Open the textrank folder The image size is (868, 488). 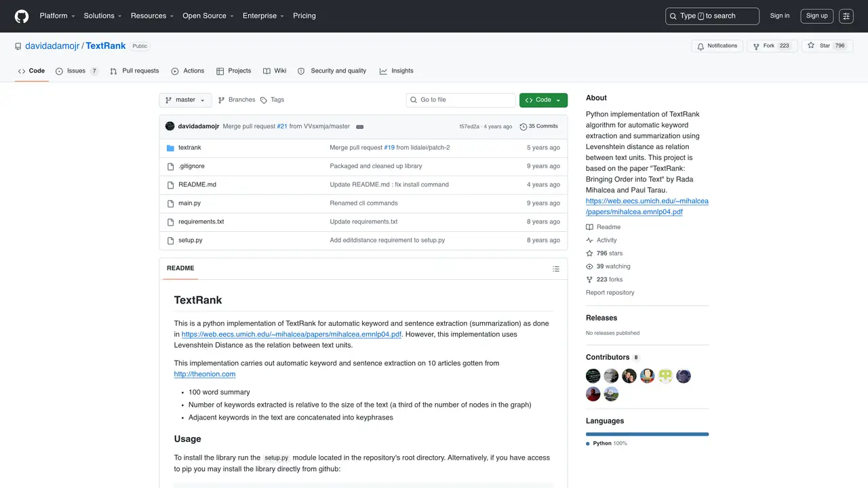[190, 148]
